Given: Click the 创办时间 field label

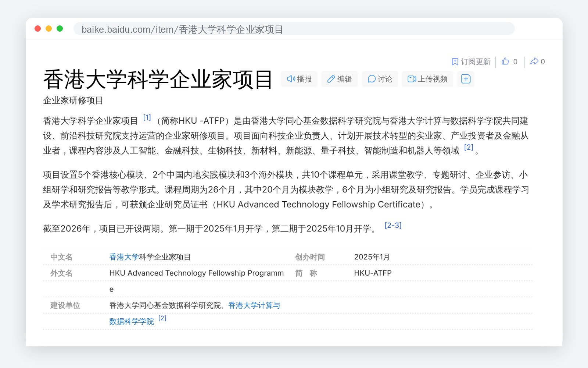Looking at the screenshot, I should (x=310, y=257).
